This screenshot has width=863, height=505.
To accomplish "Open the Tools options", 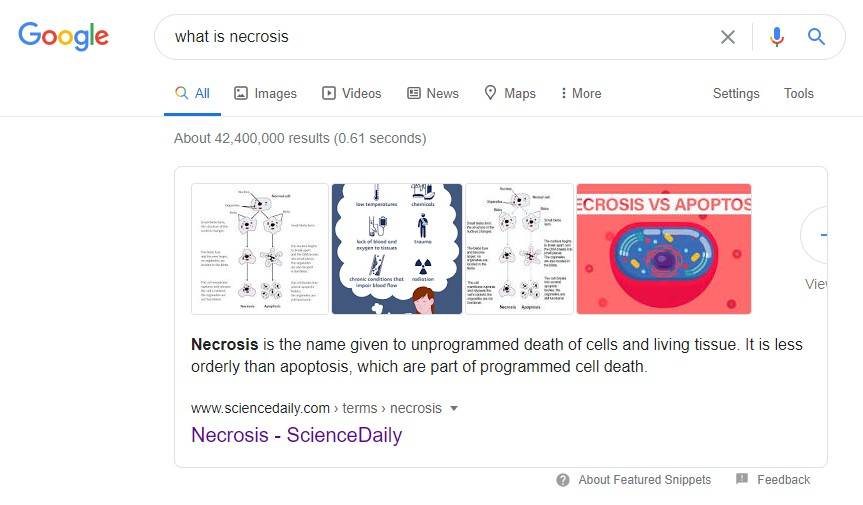I will click(x=799, y=94).
